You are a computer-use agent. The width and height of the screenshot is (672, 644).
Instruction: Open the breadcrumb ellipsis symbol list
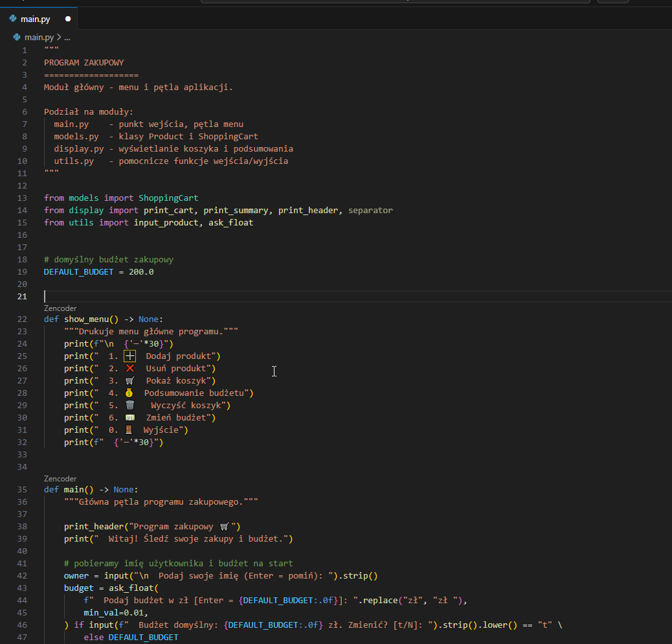[x=67, y=38]
